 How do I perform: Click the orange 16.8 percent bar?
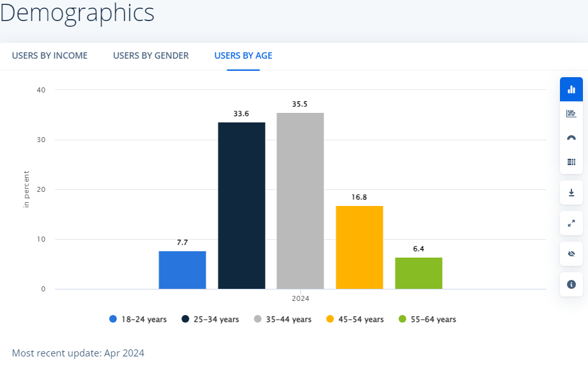[x=359, y=247]
